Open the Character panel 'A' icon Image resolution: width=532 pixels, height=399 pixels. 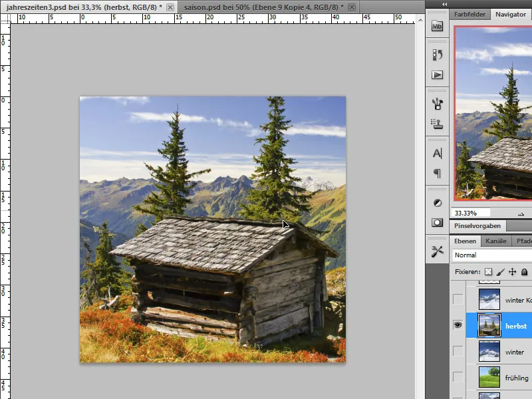[x=437, y=154]
